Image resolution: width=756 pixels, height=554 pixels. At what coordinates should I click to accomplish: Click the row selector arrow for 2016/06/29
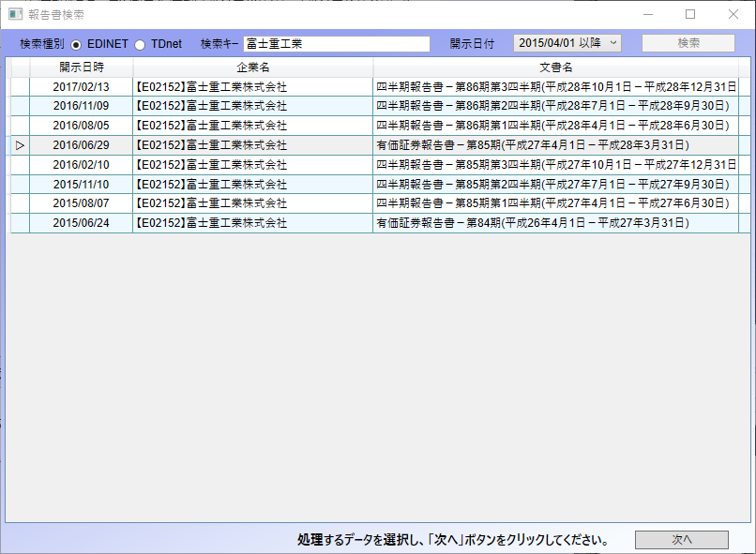(20, 145)
